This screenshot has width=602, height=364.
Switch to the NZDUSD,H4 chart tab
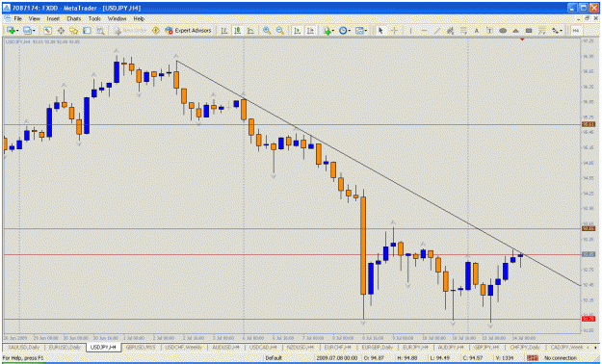point(301,347)
